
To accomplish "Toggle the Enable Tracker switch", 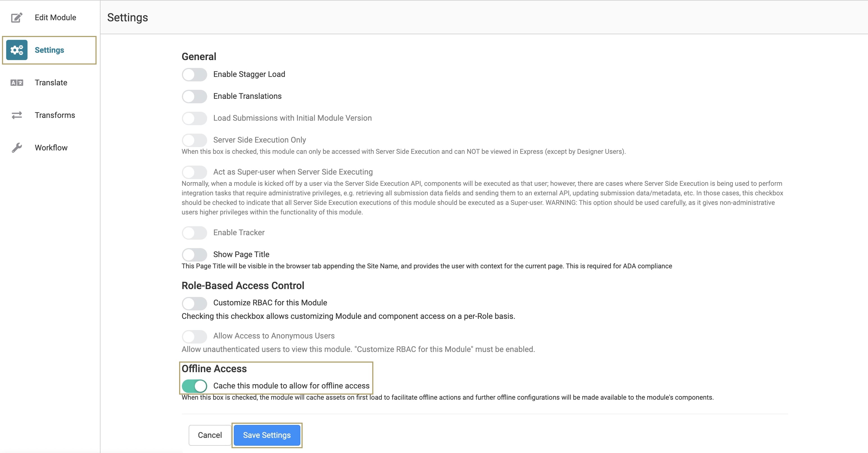I will point(195,233).
